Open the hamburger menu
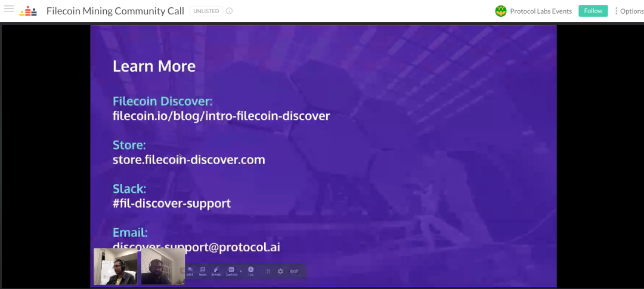This screenshot has width=644, height=289. tap(8, 8)
